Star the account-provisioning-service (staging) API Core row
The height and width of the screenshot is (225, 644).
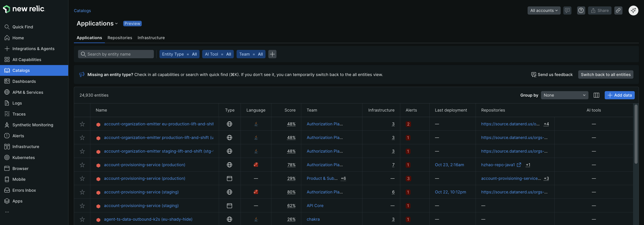click(82, 206)
